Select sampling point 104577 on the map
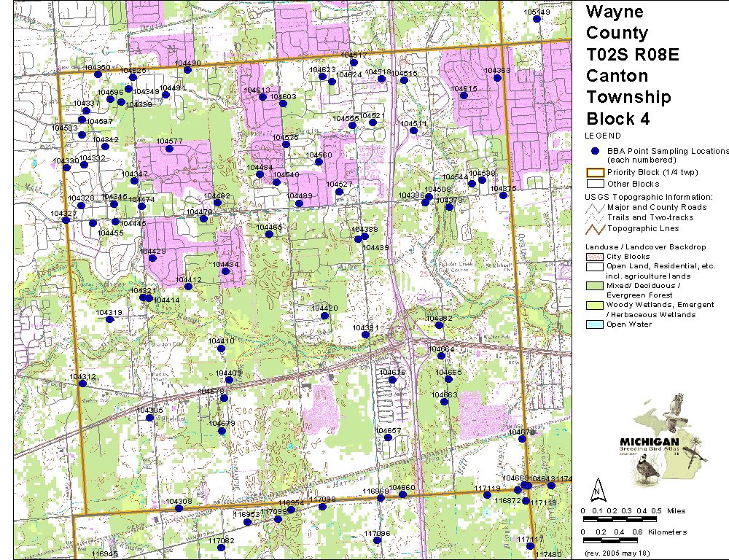The width and height of the screenshot is (729, 560). point(169,148)
